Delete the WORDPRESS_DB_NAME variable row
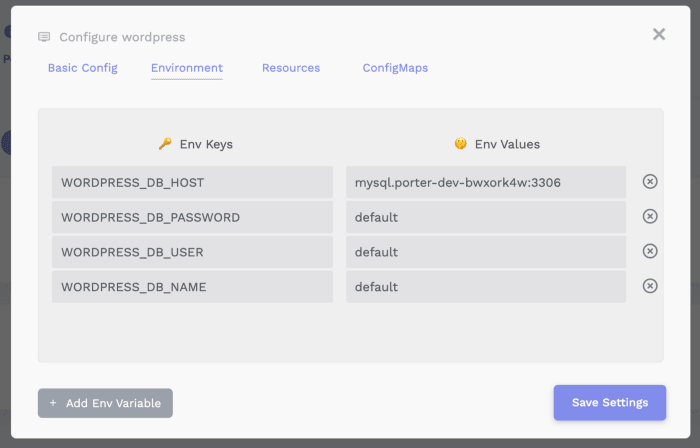The width and height of the screenshot is (700, 448). (x=650, y=286)
